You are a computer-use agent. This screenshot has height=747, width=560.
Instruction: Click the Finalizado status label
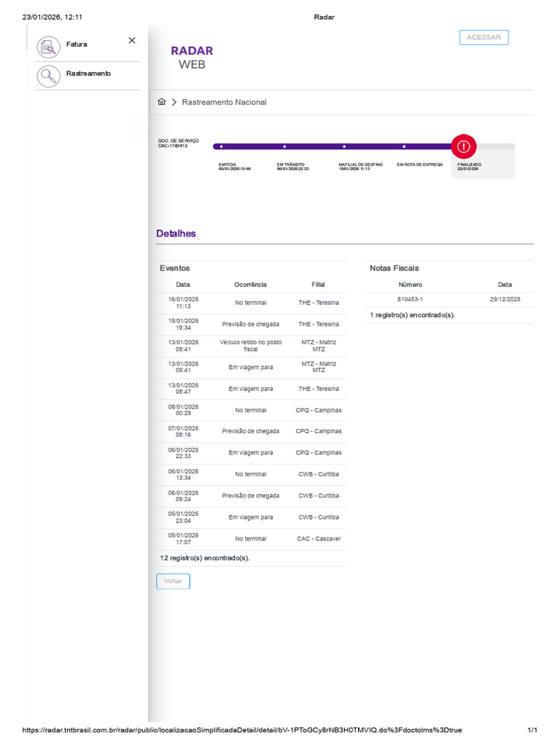tap(470, 166)
